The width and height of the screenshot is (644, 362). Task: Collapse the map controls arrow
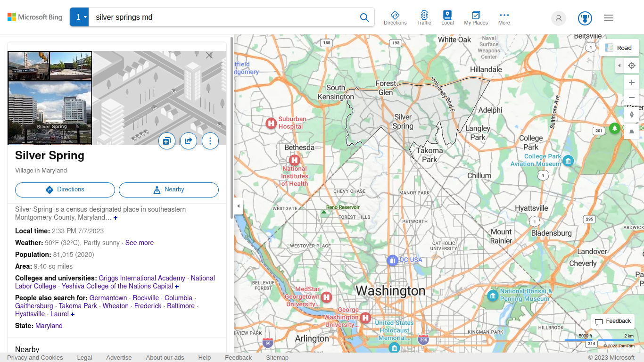(619, 66)
